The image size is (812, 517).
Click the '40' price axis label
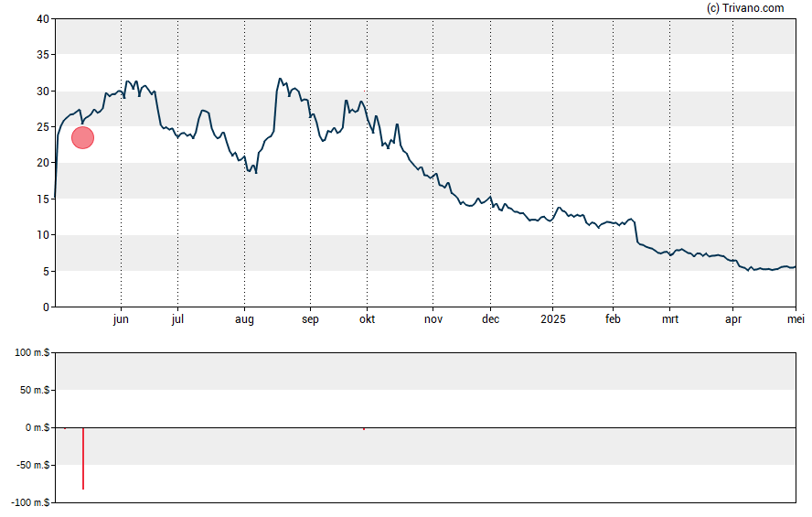coord(43,19)
